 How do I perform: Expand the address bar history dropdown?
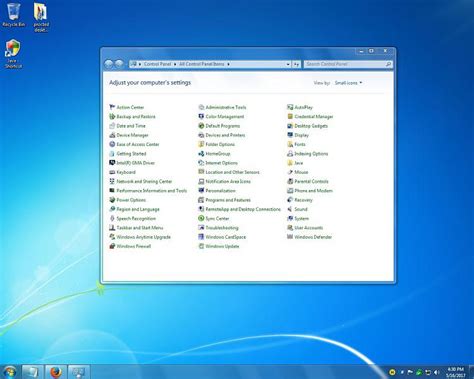[288, 64]
